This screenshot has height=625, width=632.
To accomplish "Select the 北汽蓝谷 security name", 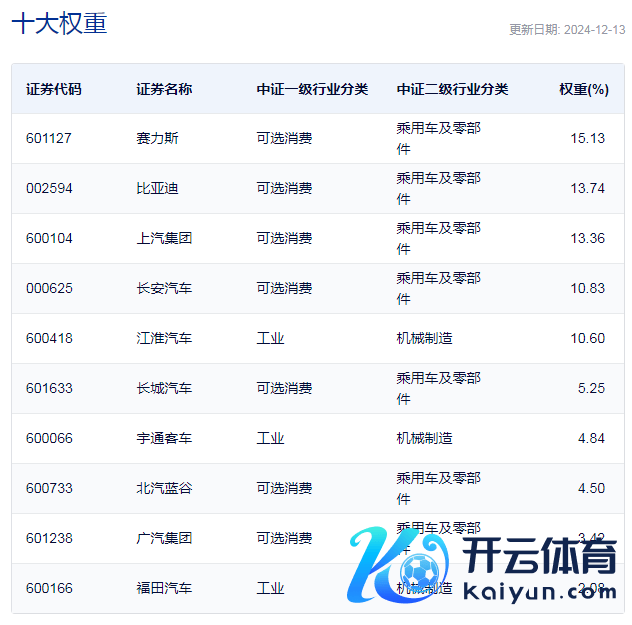I will coord(164,488).
